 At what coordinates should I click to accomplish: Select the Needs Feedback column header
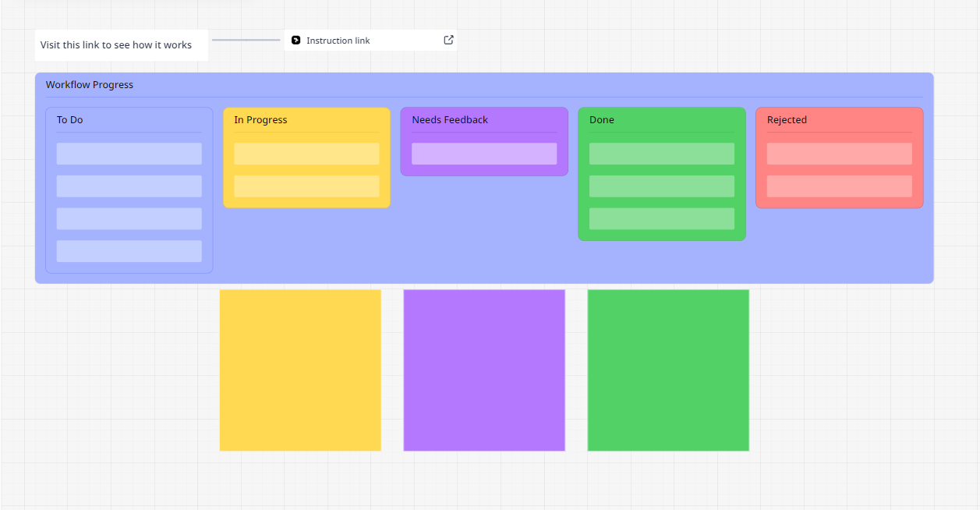tap(450, 120)
